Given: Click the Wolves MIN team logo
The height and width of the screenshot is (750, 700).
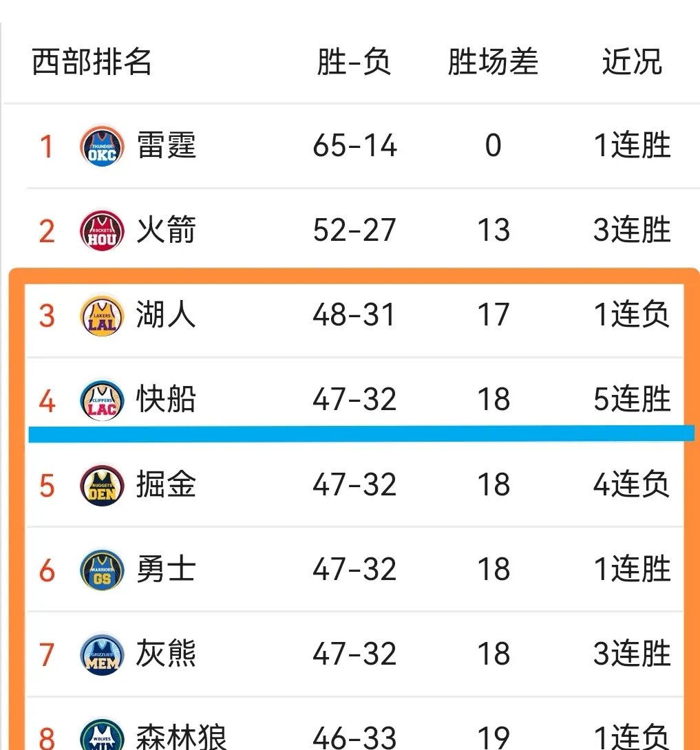Looking at the screenshot, I should coord(100,738).
